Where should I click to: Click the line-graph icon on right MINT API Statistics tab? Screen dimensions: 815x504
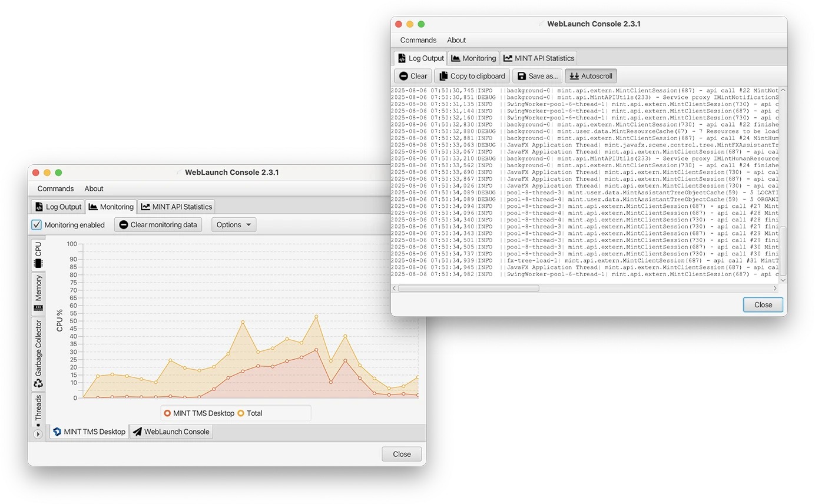click(x=508, y=58)
